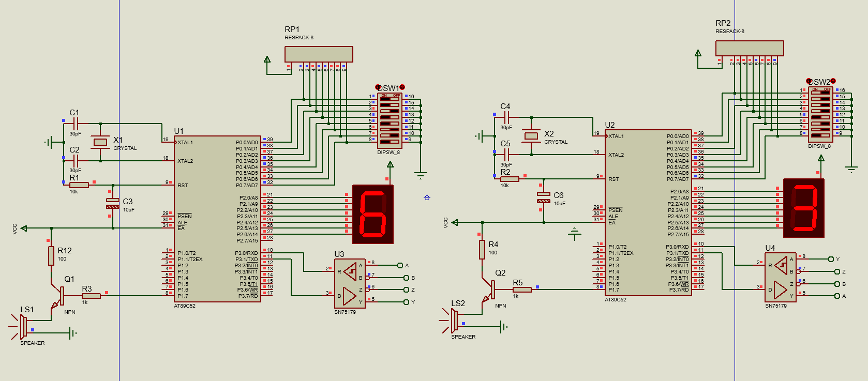Select the U3 SN75179 transceiver
The width and height of the screenshot is (868, 381).
point(350,284)
